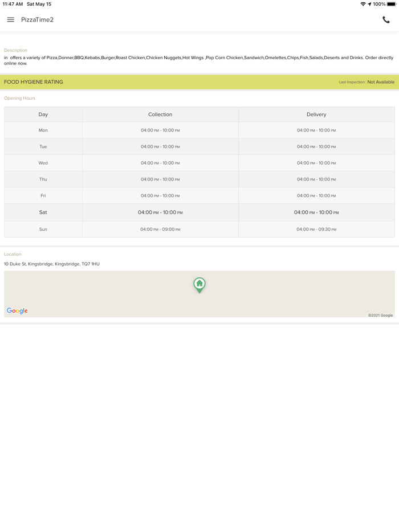This screenshot has height=532, width=399.
Task: Click the highlighted Sat row label
Action: 43,212
